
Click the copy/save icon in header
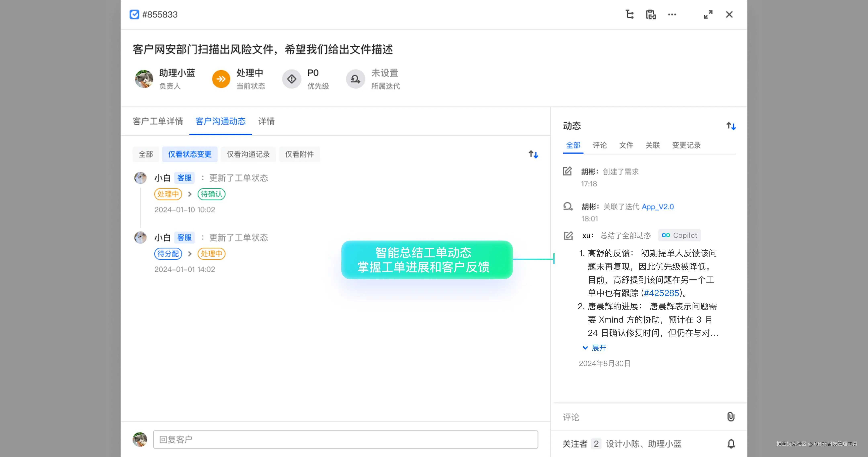651,14
